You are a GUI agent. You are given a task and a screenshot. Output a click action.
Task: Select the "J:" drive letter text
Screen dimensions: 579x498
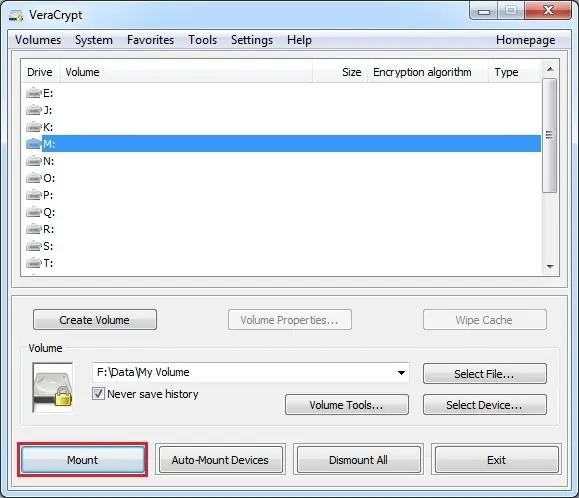(48, 110)
